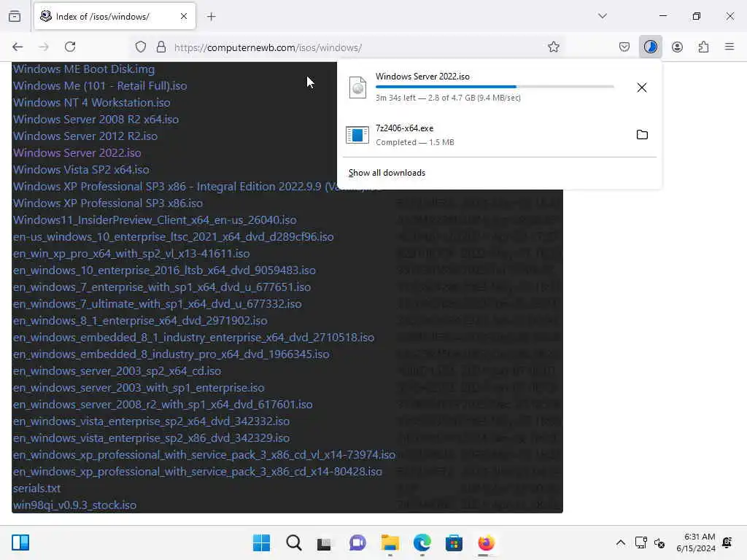Click en_windows_embedded_8_1_industry_enterprise iso link

[x=193, y=337]
